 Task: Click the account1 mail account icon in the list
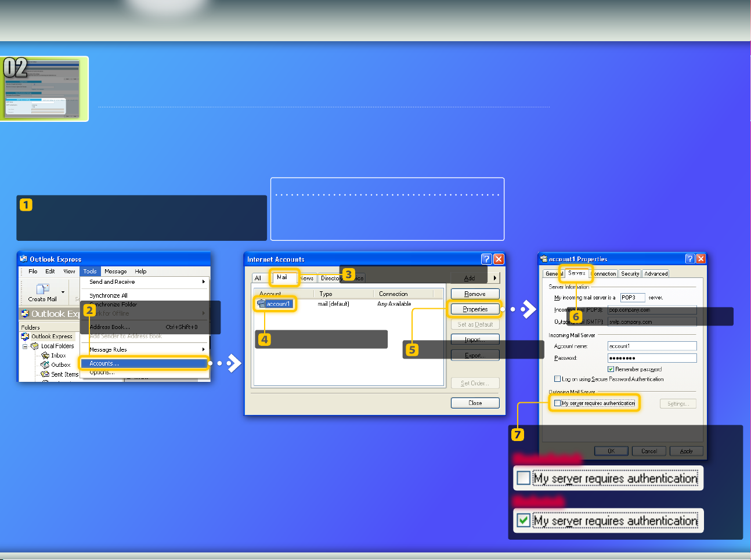(x=262, y=304)
